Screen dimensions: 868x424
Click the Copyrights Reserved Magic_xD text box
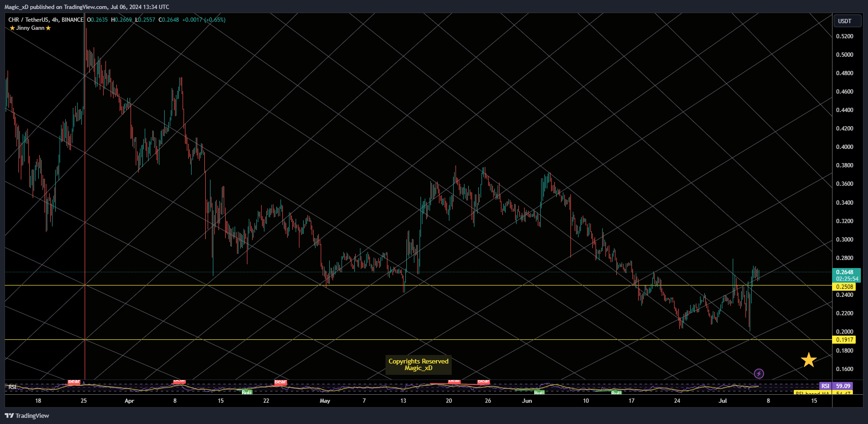point(419,365)
